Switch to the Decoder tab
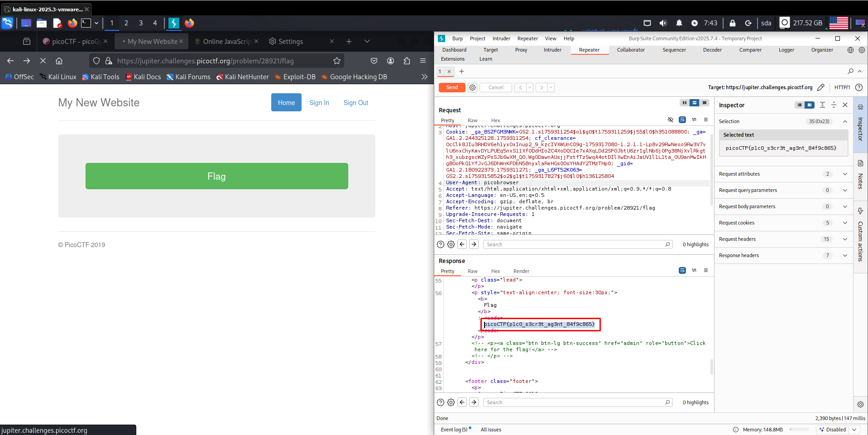The image size is (868, 435). pos(712,50)
